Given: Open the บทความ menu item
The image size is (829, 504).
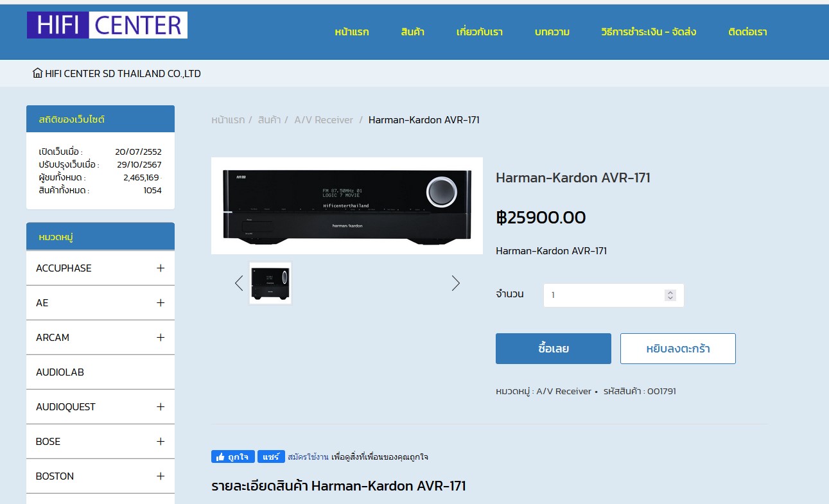Looking at the screenshot, I should click(552, 32).
